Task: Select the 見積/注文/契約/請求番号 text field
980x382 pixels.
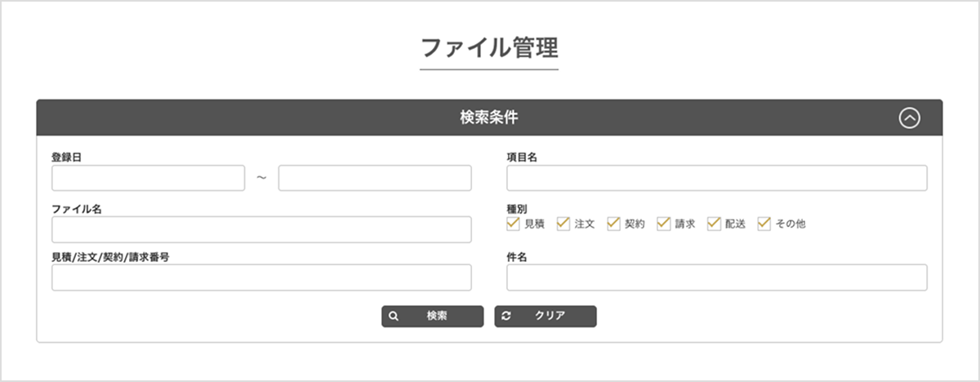Action: [261, 278]
